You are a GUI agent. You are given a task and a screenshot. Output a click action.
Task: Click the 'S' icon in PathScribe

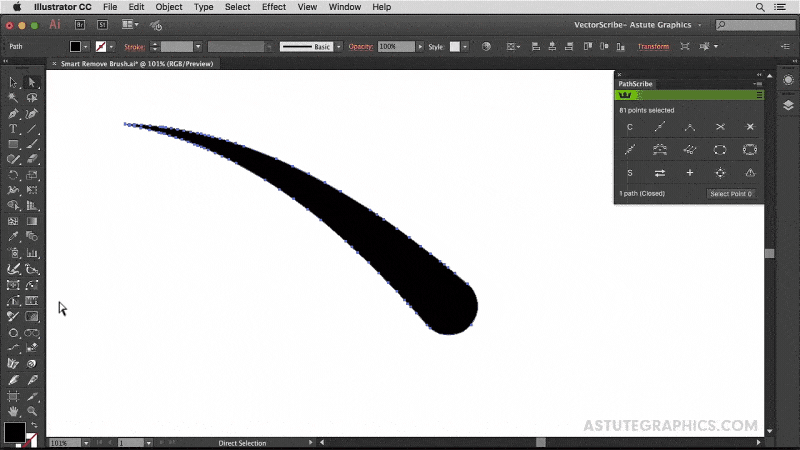click(629, 173)
